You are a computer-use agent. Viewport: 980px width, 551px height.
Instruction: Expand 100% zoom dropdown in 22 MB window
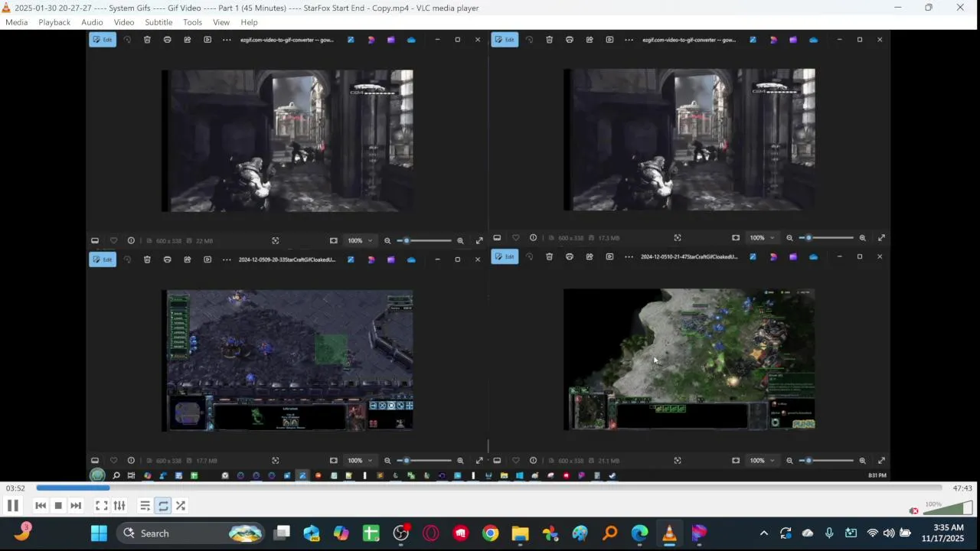tap(360, 240)
